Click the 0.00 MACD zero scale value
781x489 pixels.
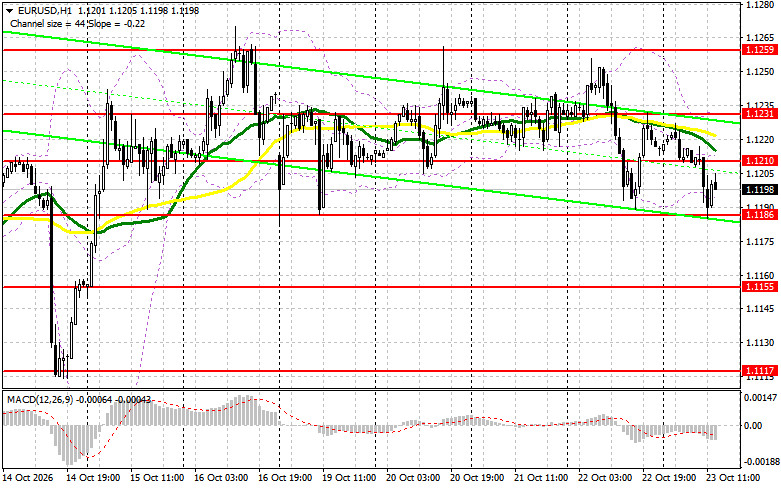[x=753, y=426]
